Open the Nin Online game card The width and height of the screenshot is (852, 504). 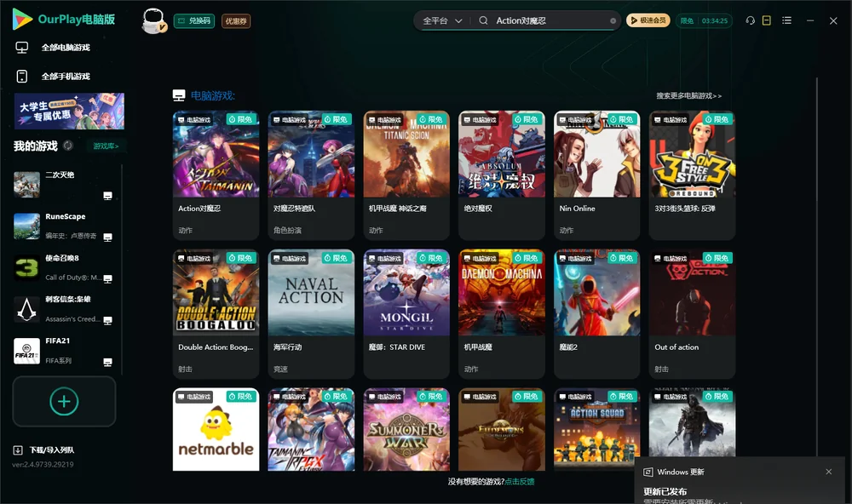pyautogui.click(x=596, y=175)
